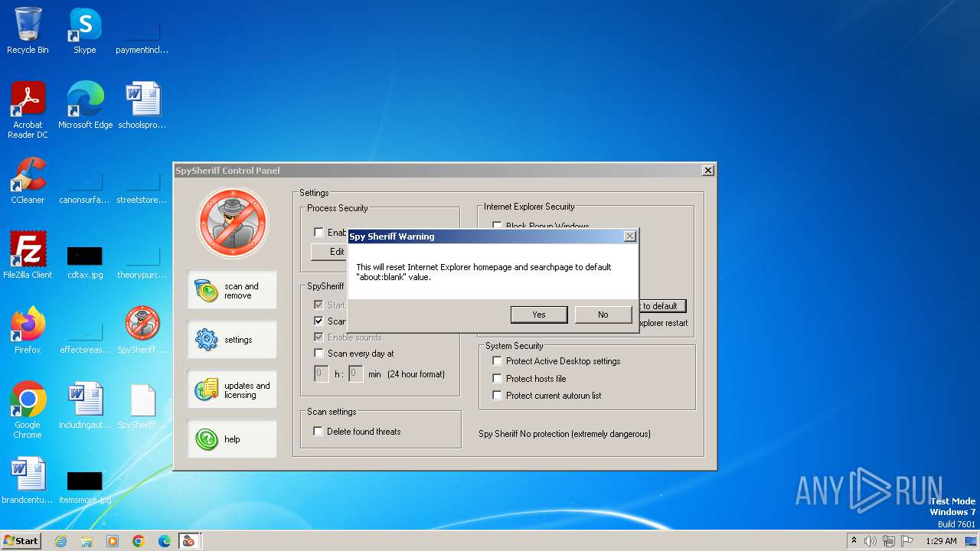The height and width of the screenshot is (551, 980).
Task: Launch Edge from the taskbar
Action: 164,541
